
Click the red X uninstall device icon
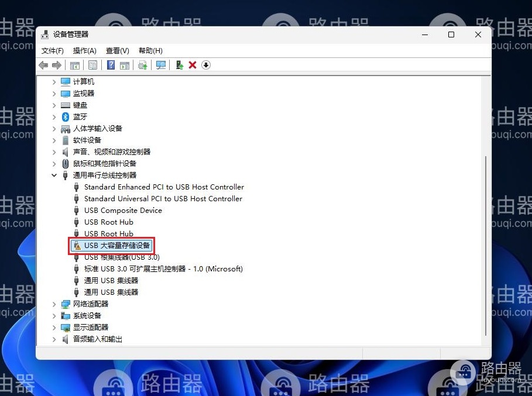coord(193,65)
